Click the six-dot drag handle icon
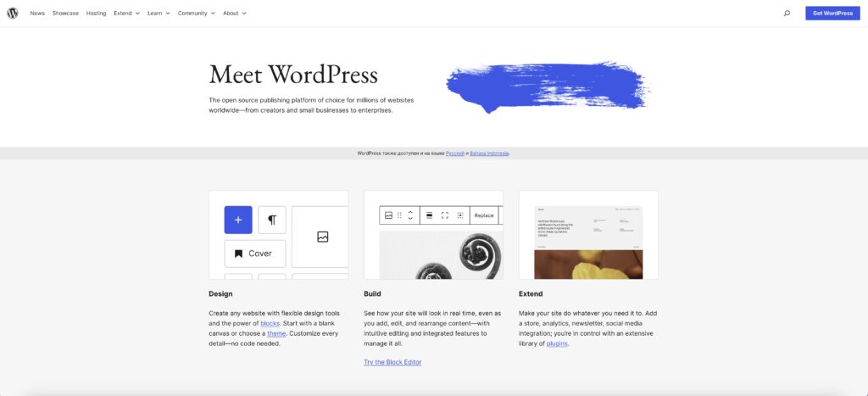 pyautogui.click(x=400, y=215)
